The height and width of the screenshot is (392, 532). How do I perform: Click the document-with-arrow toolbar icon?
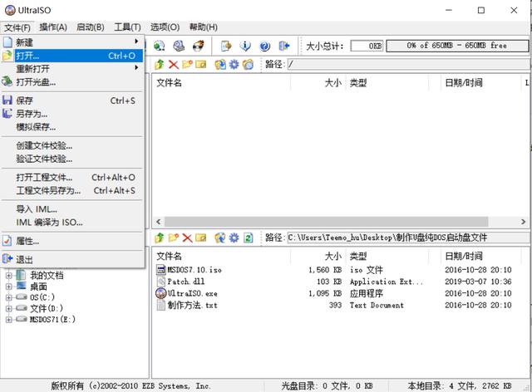[226, 46]
